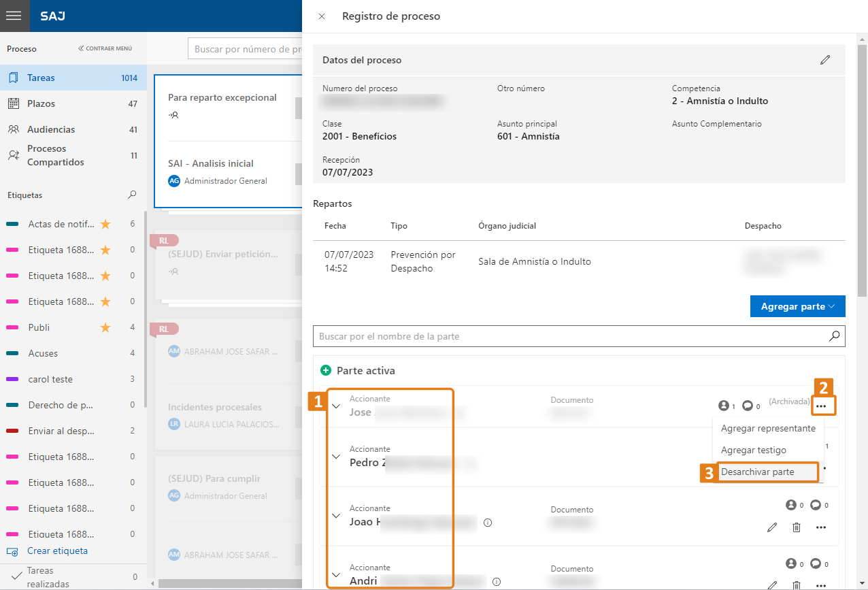Click the (SEJUD) Para cumplir task
The width and height of the screenshot is (868, 590).
tap(214, 478)
